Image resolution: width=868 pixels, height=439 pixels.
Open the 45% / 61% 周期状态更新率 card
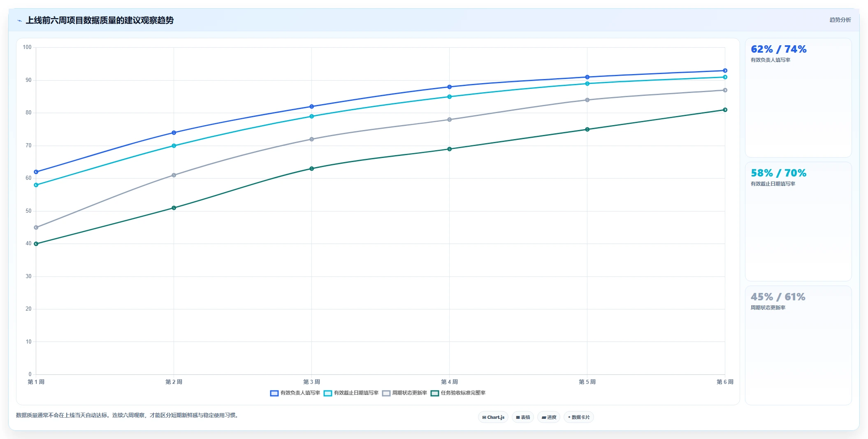[x=798, y=345]
